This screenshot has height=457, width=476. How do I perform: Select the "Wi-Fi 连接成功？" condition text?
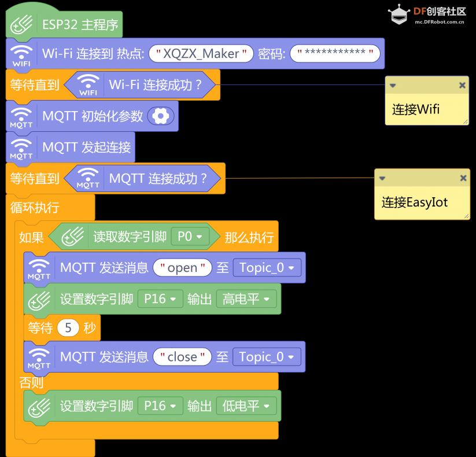[156, 84]
